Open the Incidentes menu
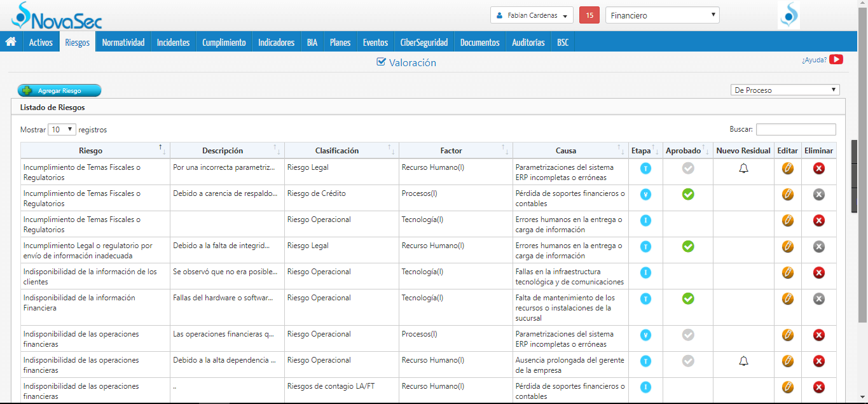This screenshot has width=868, height=404. click(x=173, y=42)
